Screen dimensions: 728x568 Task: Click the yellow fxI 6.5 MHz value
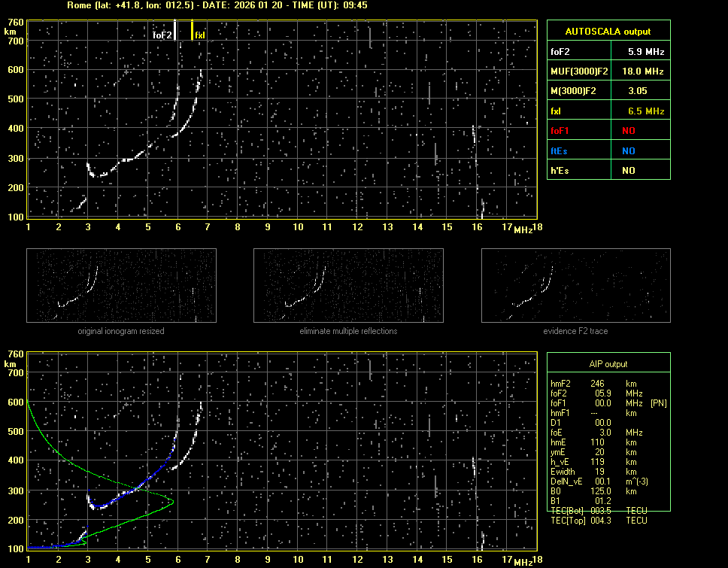click(646, 111)
